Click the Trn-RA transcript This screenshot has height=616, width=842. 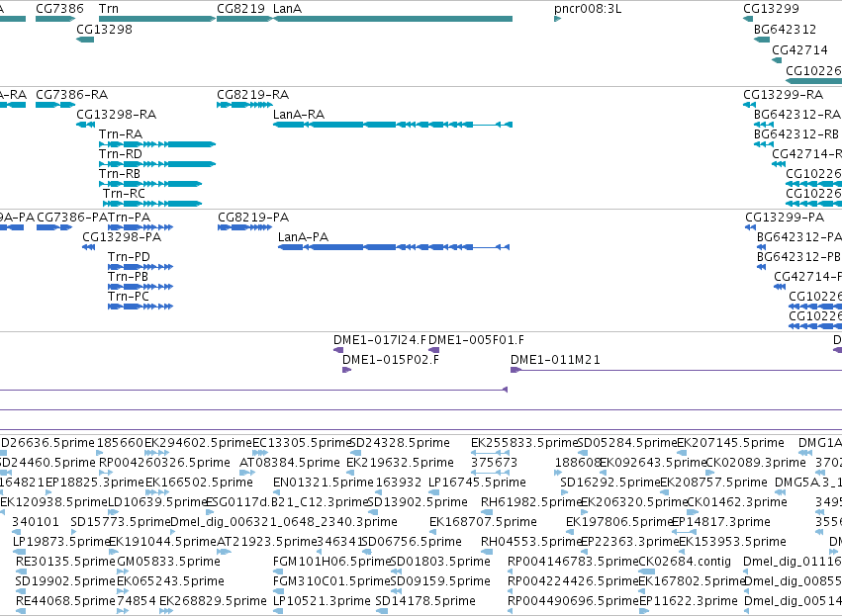pyautogui.click(x=157, y=144)
